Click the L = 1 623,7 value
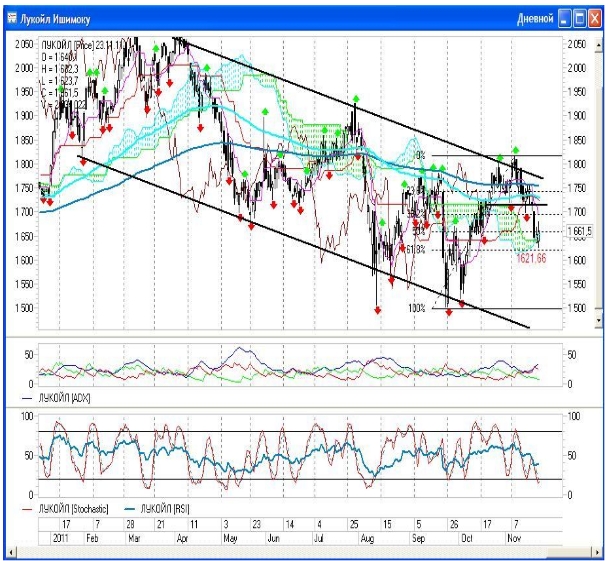608x561 pixels. (60, 81)
